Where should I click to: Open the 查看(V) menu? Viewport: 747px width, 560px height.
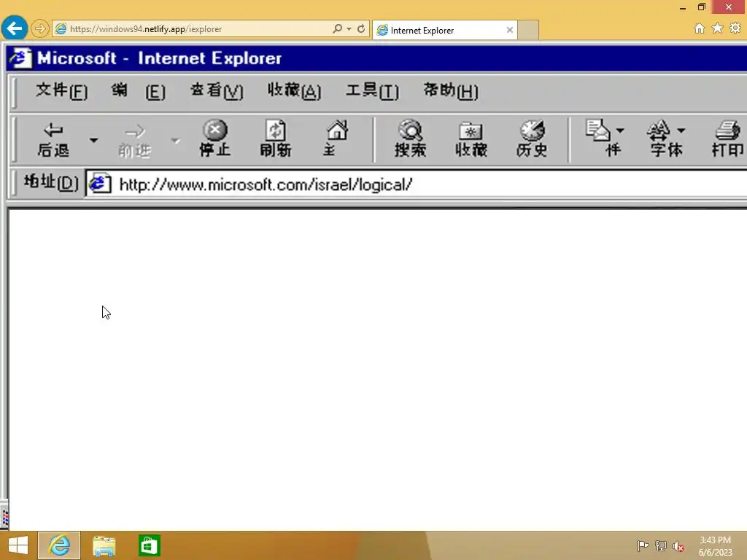tap(217, 90)
